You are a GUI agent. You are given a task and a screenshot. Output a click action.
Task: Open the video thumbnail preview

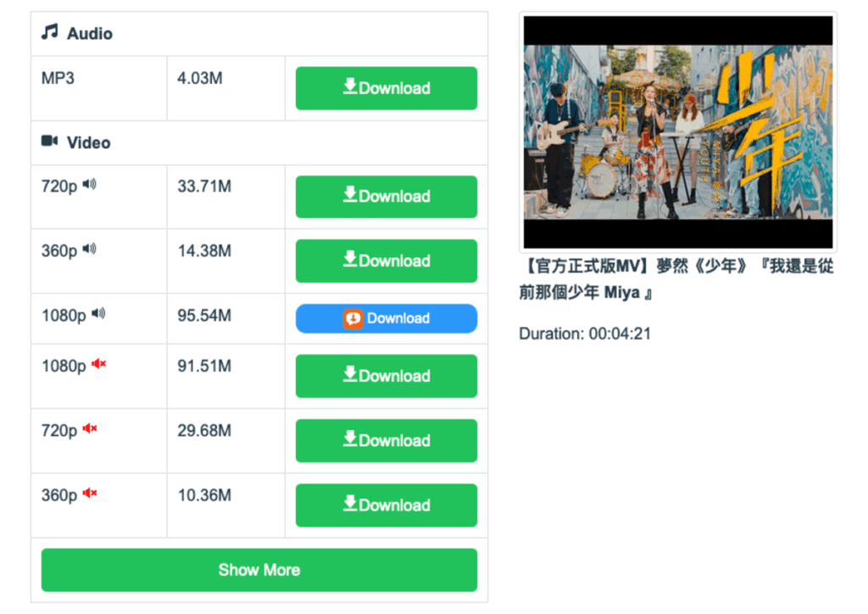click(677, 131)
